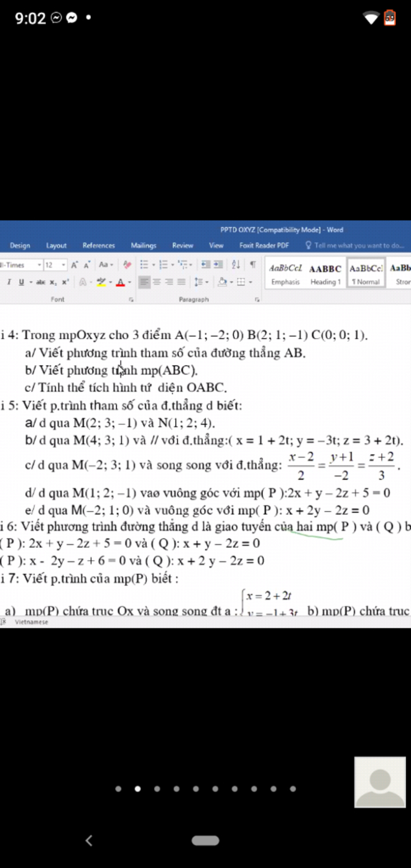
Task: Toggle Italic formatting
Action: [x=9, y=282]
